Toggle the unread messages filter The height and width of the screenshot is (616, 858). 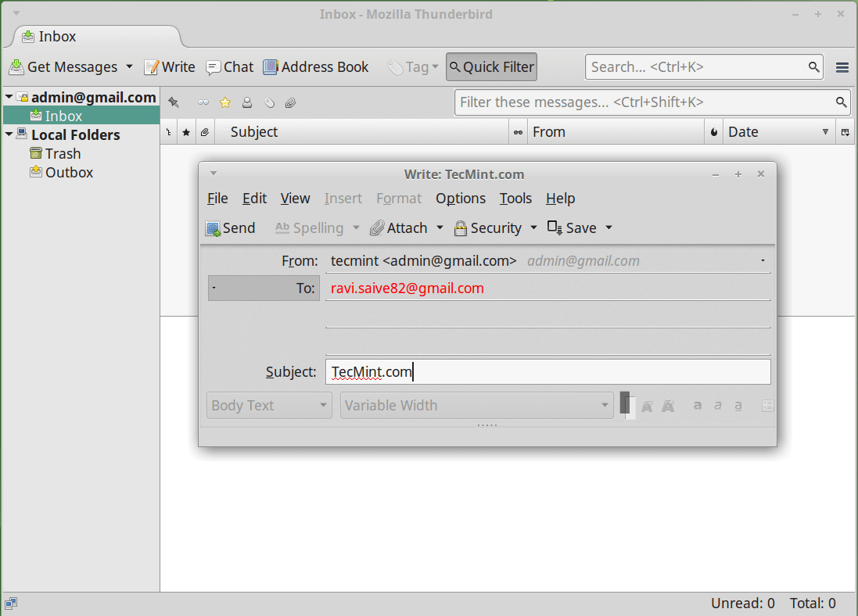click(203, 102)
